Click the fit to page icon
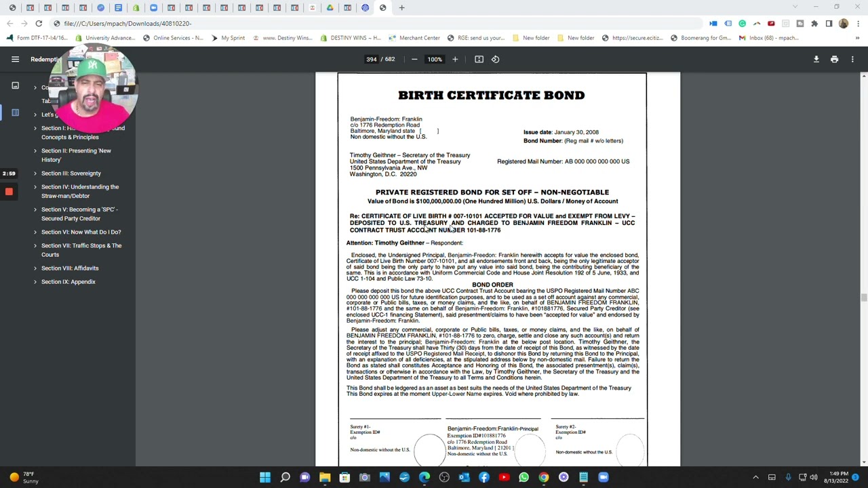This screenshot has height=488, width=868. click(x=479, y=59)
